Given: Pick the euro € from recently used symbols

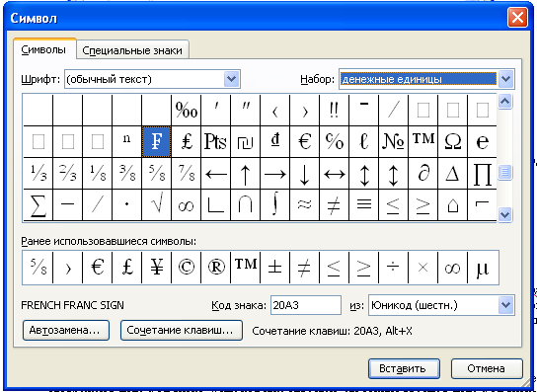Looking at the screenshot, I should tap(98, 268).
